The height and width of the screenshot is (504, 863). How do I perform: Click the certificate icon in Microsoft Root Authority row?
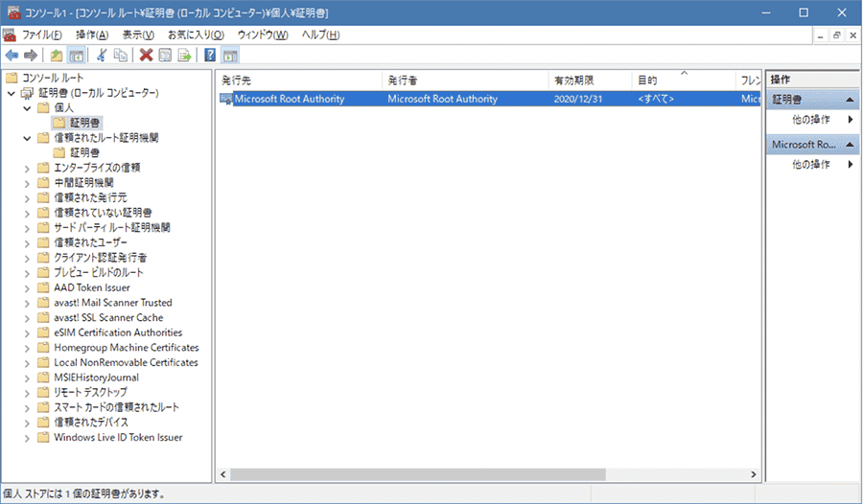225,99
